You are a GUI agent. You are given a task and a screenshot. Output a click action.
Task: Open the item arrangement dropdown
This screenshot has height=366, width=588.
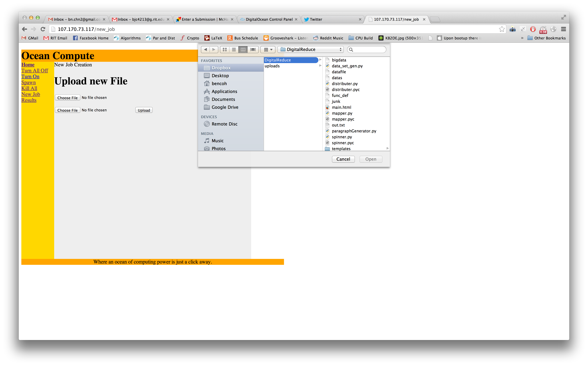click(x=268, y=50)
